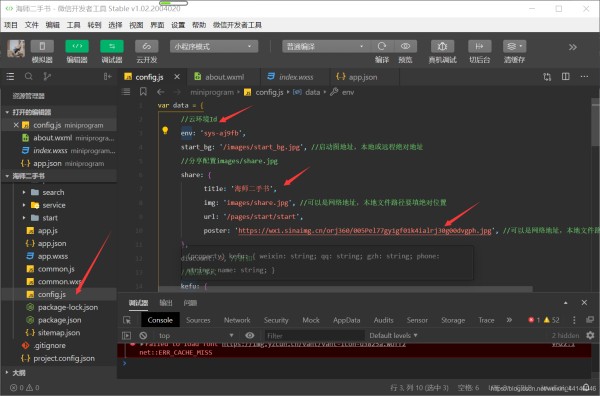Split the editor view
Image resolution: width=600 pixels, height=396 pixels.
566,77
